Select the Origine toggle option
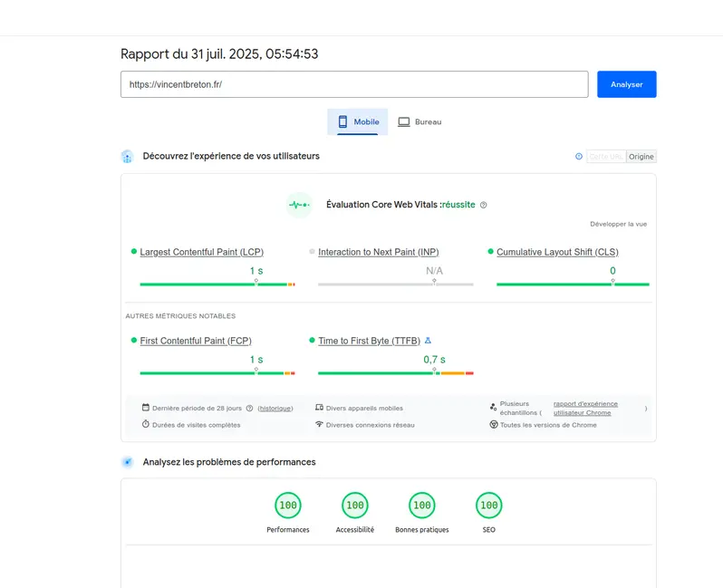The height and width of the screenshot is (588, 723). pos(641,157)
